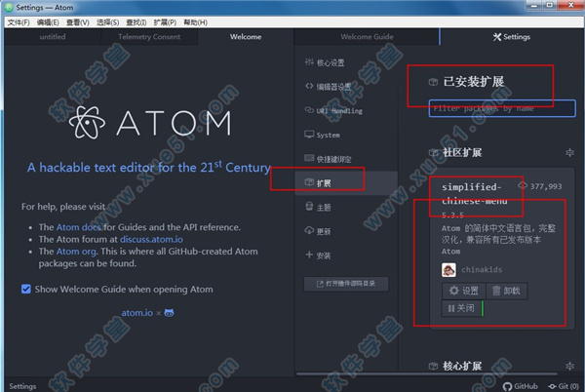Click the Atom logo on Welcome page
Viewport: 585px width, 392px height.
point(150,123)
